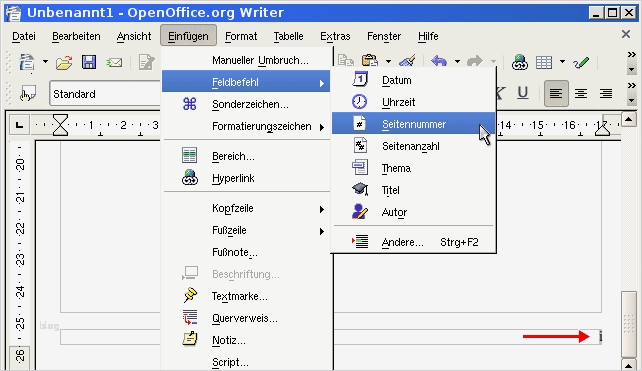Insert Seitennummer field
This screenshot has height=371, width=642.
(414, 124)
